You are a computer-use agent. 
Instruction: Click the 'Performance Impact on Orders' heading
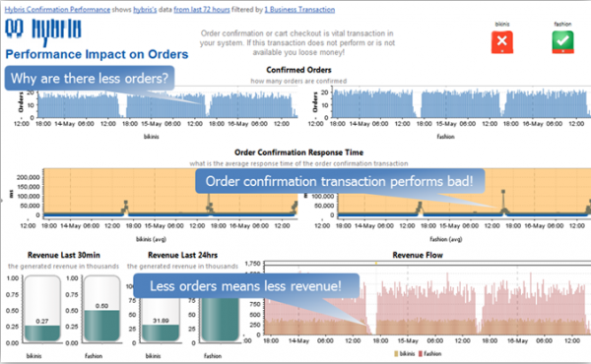point(97,54)
